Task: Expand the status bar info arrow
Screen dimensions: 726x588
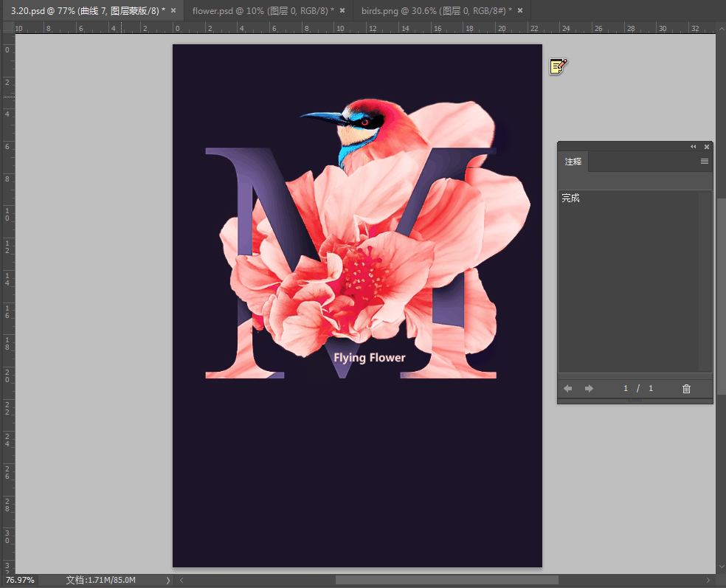Action: [x=167, y=581]
